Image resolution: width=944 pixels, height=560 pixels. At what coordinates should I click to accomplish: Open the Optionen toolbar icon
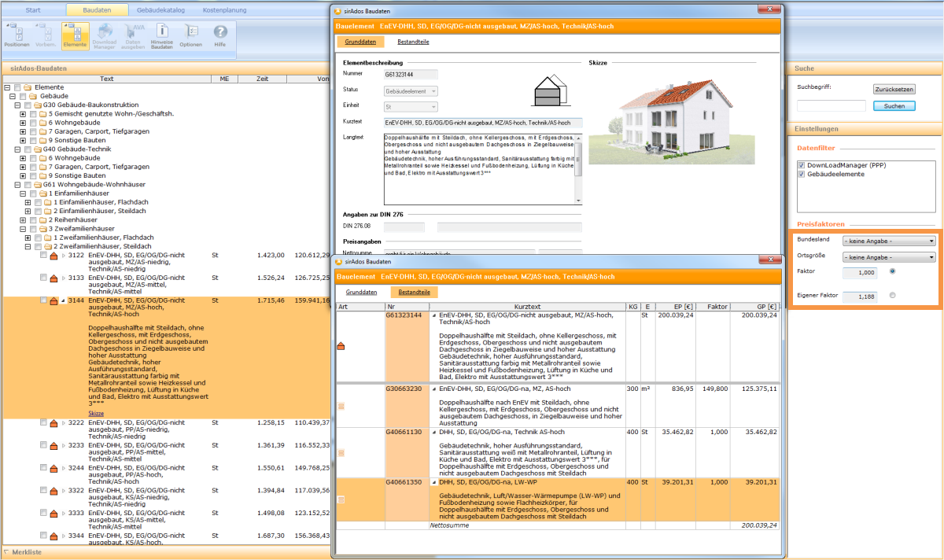pyautogui.click(x=190, y=34)
